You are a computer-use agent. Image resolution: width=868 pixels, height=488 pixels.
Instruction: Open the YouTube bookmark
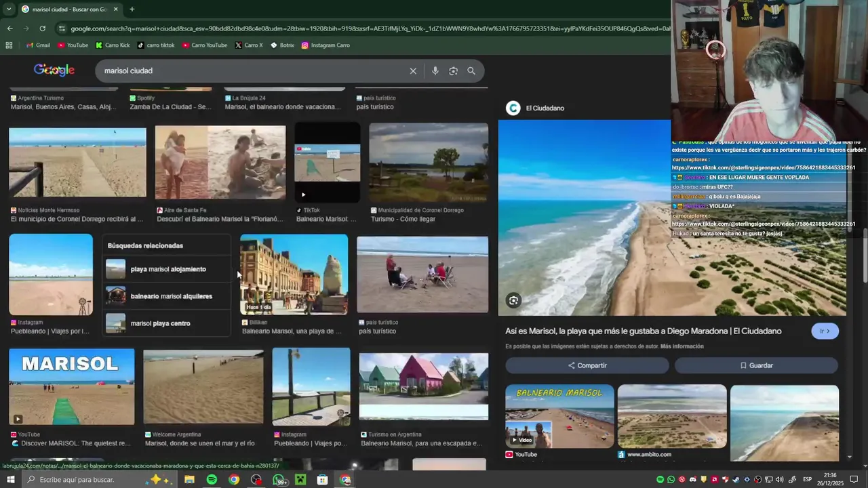(x=73, y=45)
